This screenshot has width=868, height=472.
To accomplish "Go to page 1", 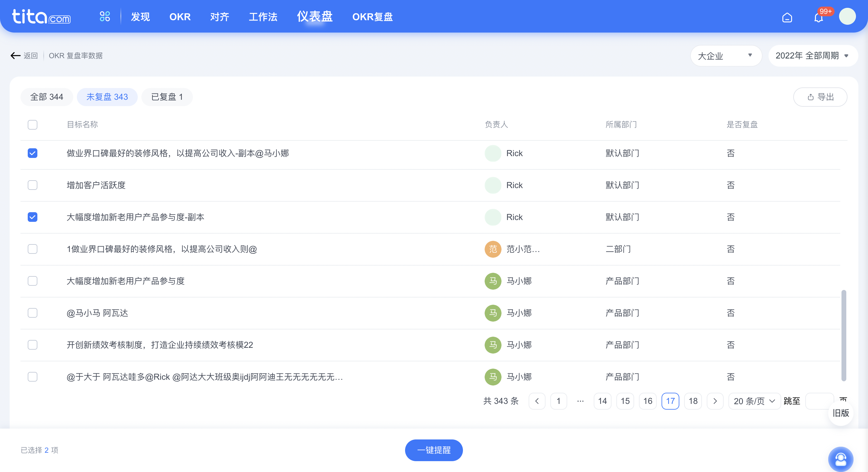I will pos(558,401).
